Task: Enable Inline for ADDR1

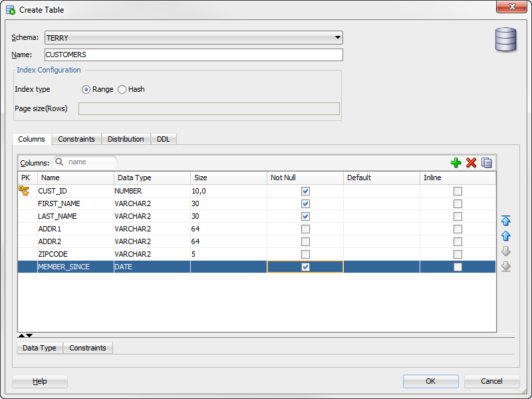Action: (458, 229)
